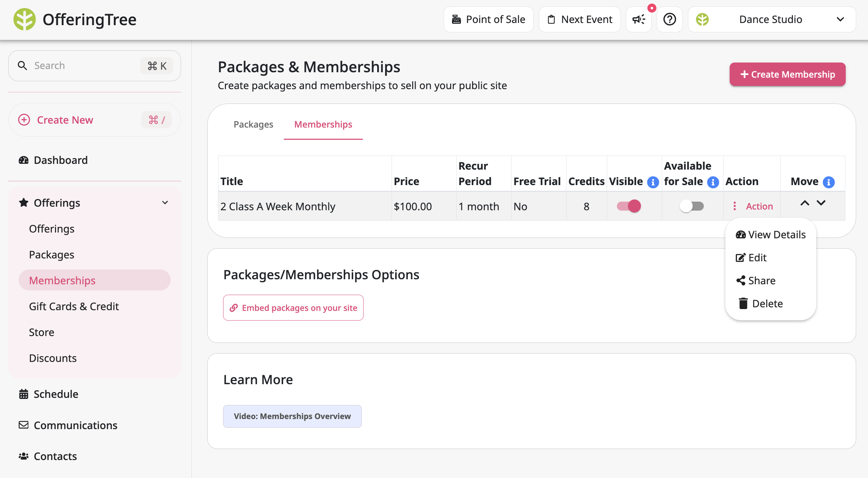
Task: Click the Contacts people icon
Action: click(24, 456)
